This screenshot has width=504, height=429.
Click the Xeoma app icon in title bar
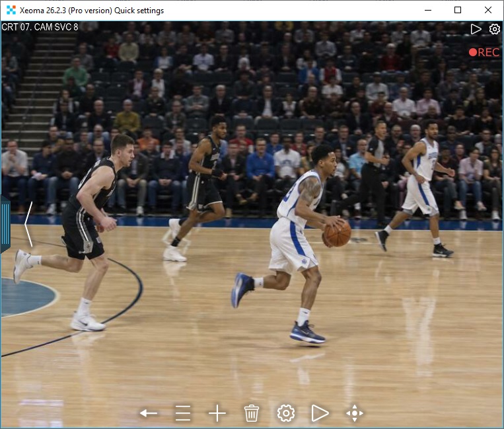(x=11, y=10)
